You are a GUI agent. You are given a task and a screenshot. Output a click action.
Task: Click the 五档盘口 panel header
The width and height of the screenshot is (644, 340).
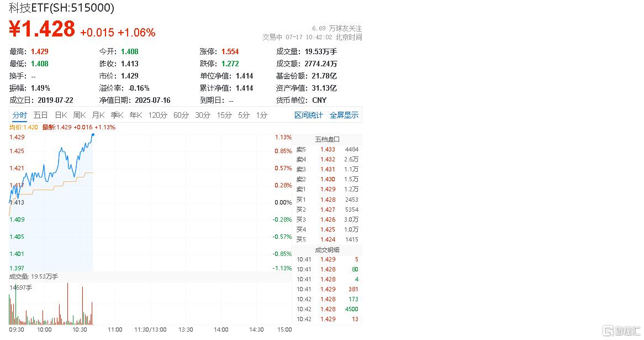(x=328, y=139)
